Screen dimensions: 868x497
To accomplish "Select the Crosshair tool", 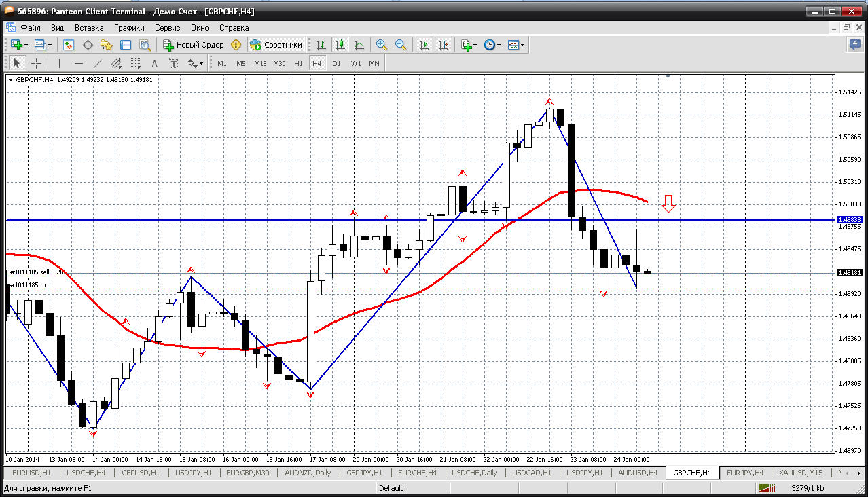I will [37, 63].
